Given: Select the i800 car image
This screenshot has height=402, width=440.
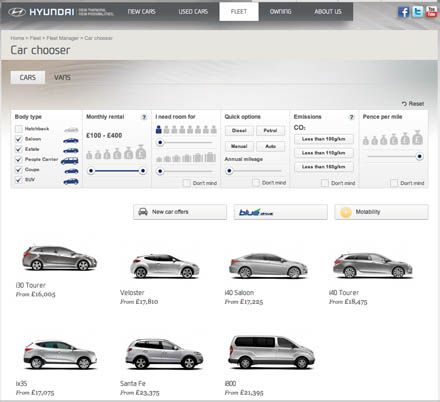Looking at the screenshot, I should tap(271, 352).
